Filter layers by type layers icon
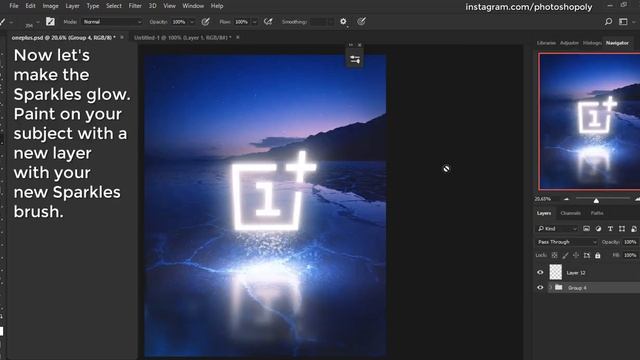Viewport: 640px width, 360px height. point(610,229)
